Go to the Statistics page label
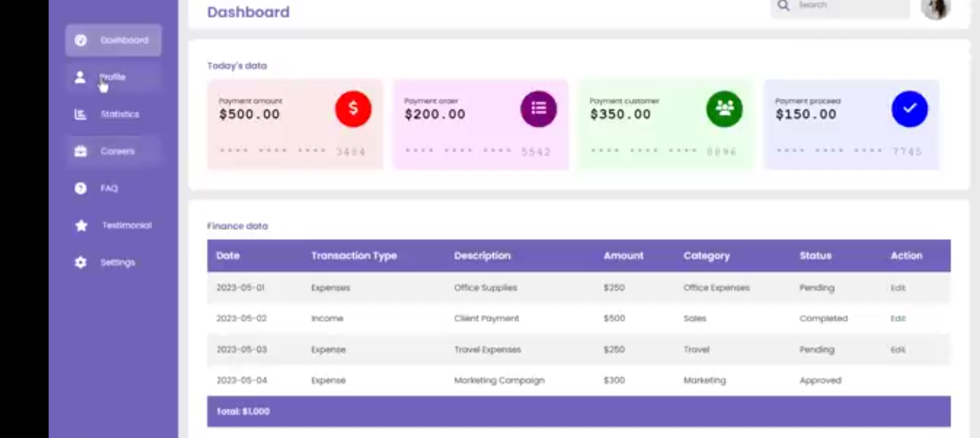The width and height of the screenshot is (980, 438). [120, 114]
